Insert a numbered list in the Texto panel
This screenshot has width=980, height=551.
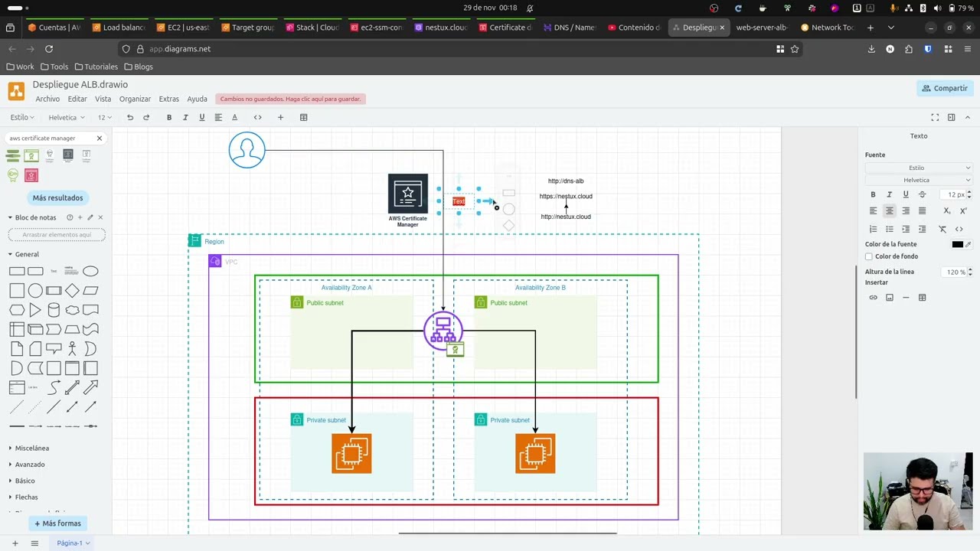[873, 229]
